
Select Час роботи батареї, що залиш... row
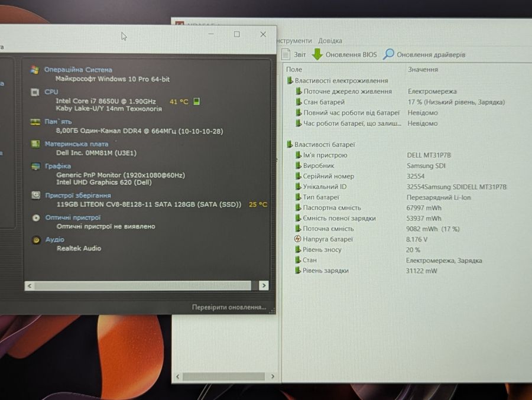(366, 123)
